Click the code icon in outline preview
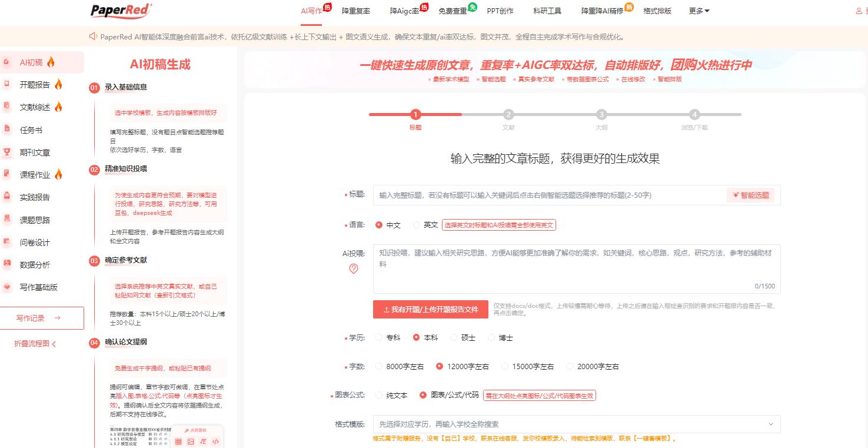This screenshot has width=868, height=448. [215, 442]
